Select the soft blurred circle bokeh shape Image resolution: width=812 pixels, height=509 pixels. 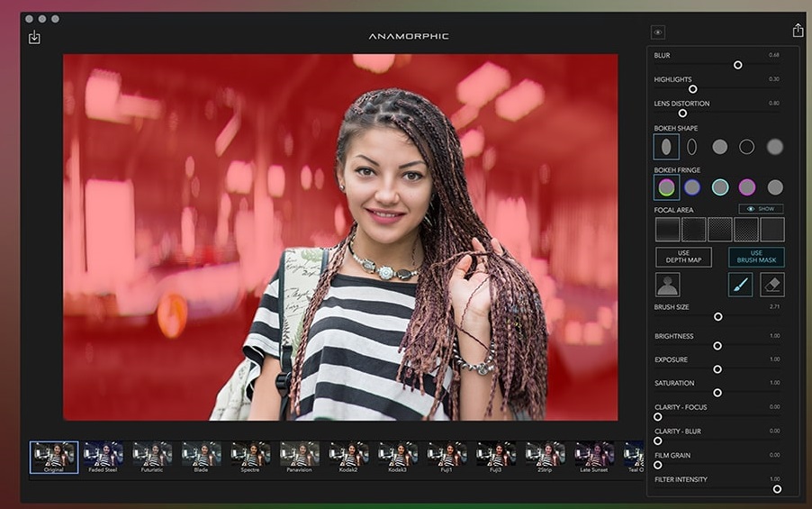point(775,147)
